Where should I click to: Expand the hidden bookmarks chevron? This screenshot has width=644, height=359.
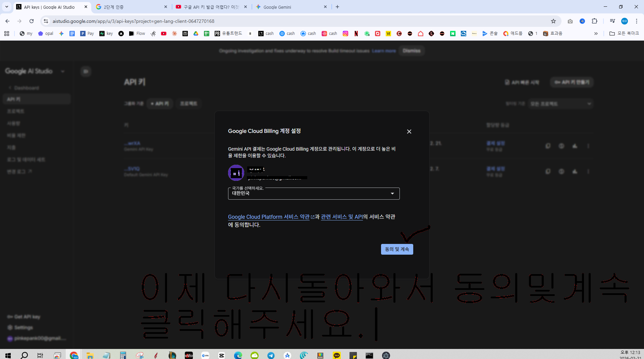596,34
